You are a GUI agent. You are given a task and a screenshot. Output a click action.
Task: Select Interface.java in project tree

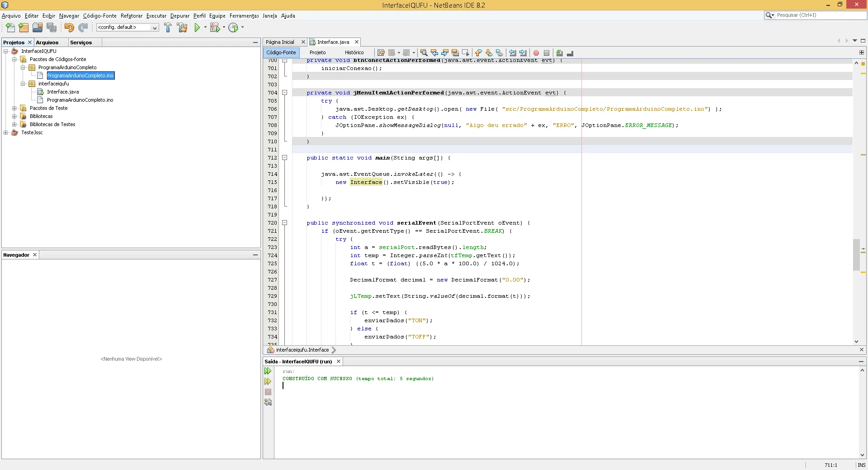pos(63,92)
